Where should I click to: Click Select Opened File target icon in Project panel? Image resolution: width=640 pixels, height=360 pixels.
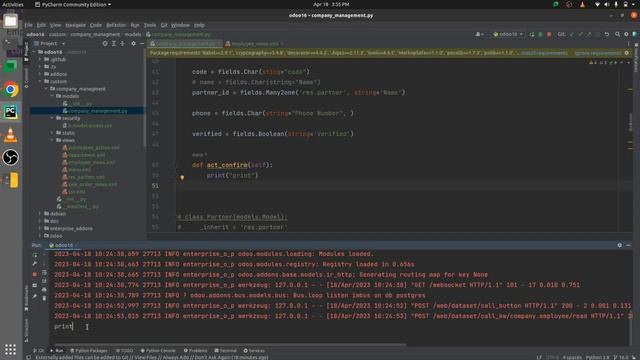[105, 43]
